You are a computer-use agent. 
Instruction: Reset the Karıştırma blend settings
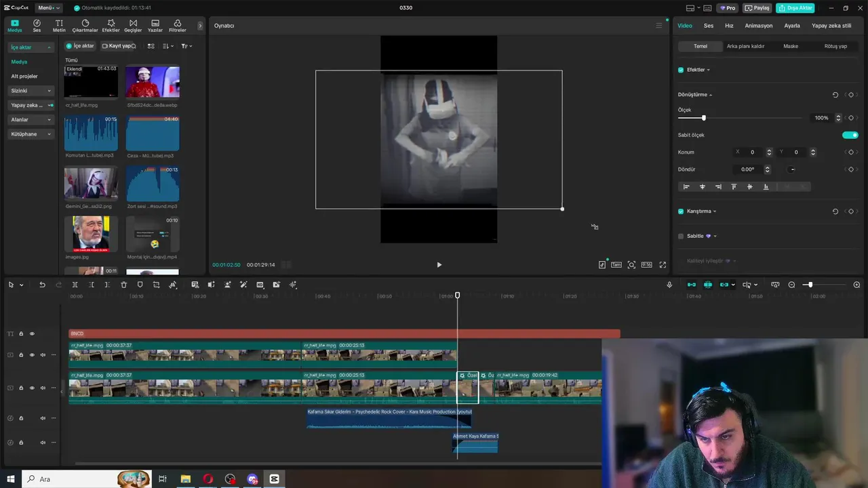pos(835,211)
